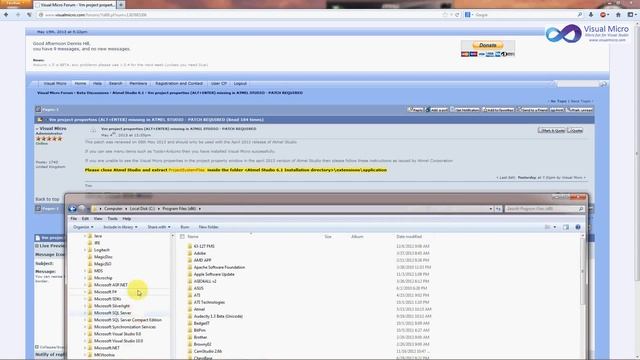Click Program Files (x86) breadcrumb segment
Viewport: 640px width, 360px height.
click(x=179, y=209)
